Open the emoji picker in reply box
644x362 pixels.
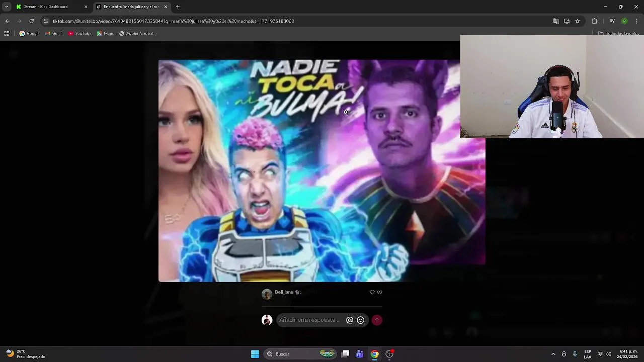click(360, 320)
